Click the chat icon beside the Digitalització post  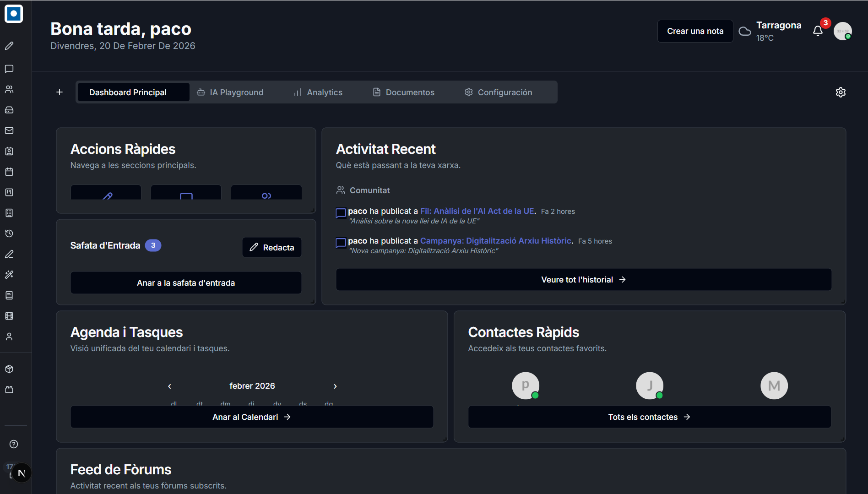pyautogui.click(x=341, y=243)
